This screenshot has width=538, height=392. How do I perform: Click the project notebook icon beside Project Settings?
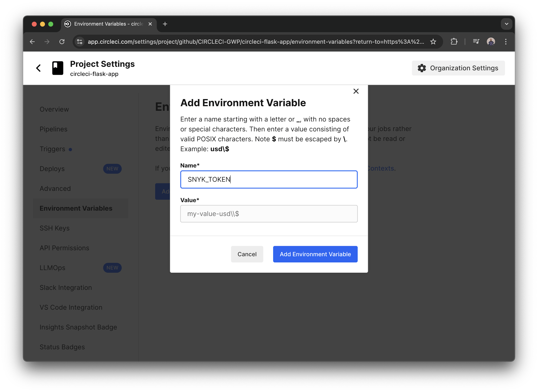[57, 68]
